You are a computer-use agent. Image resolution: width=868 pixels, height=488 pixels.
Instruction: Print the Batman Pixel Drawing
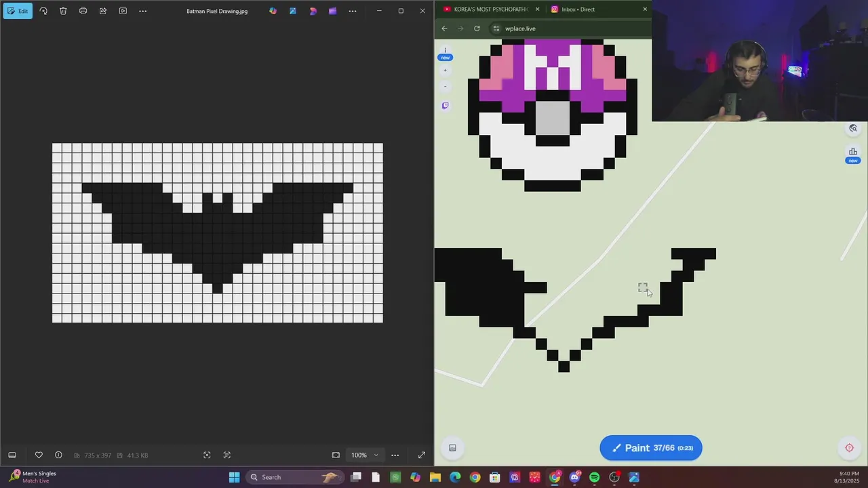[83, 11]
